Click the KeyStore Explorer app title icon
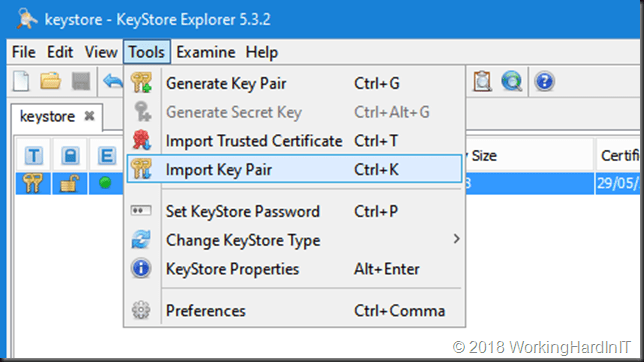This screenshot has height=362, width=644. [x=27, y=19]
